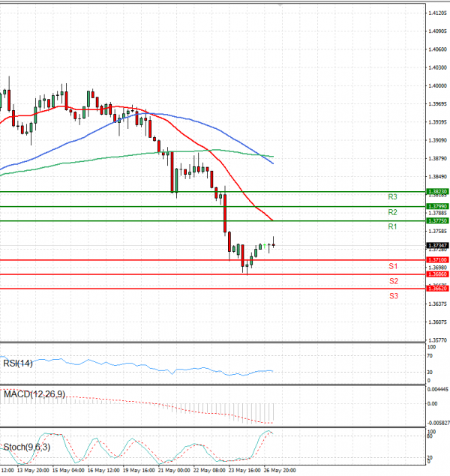The width and height of the screenshot is (450, 476).
Task: Click the S3 support label
Action: coord(394,296)
